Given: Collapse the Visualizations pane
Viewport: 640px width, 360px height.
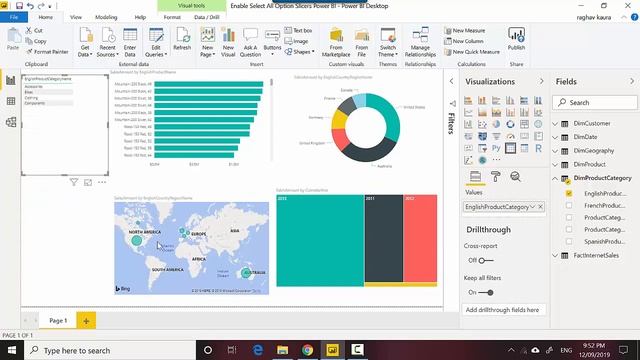Looking at the screenshot, I should [542, 81].
